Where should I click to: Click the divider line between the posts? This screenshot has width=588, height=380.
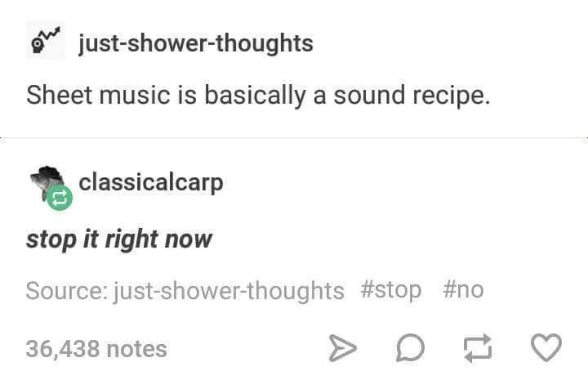(294, 138)
